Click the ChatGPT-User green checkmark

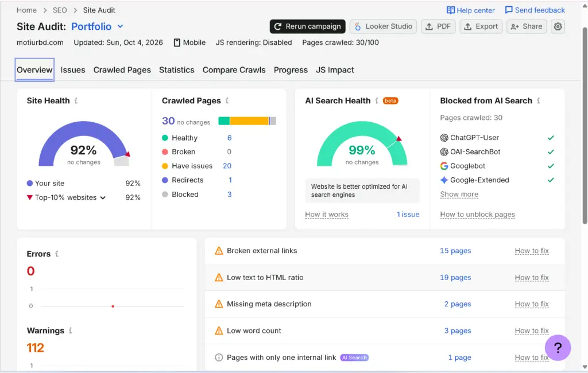coord(551,138)
